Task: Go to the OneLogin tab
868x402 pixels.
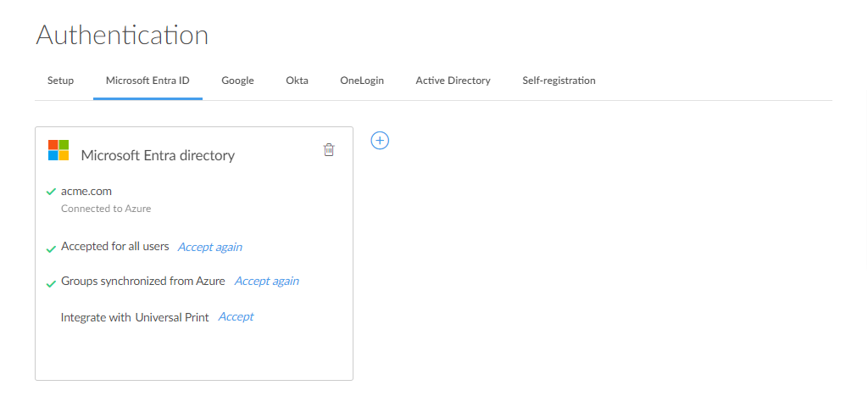Action: coord(362,81)
